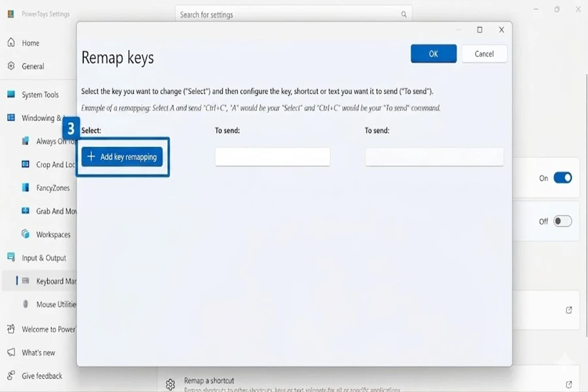The height and width of the screenshot is (392, 588).
Task: Click the Remap a shortcut gear icon
Action: click(171, 384)
